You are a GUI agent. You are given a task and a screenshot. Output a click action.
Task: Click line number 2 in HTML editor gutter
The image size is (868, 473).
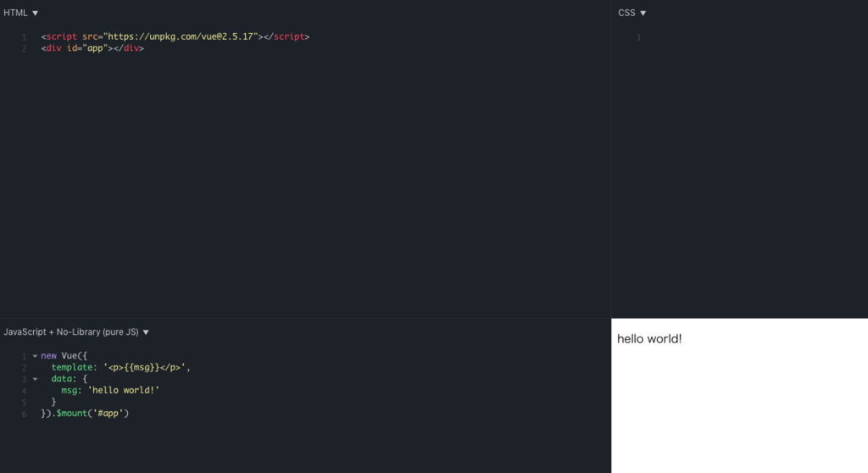24,48
